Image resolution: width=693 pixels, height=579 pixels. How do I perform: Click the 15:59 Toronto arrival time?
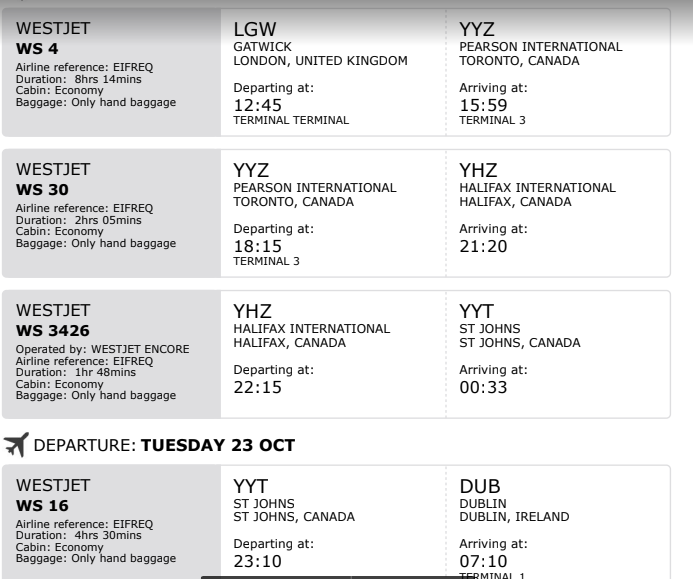click(483, 105)
